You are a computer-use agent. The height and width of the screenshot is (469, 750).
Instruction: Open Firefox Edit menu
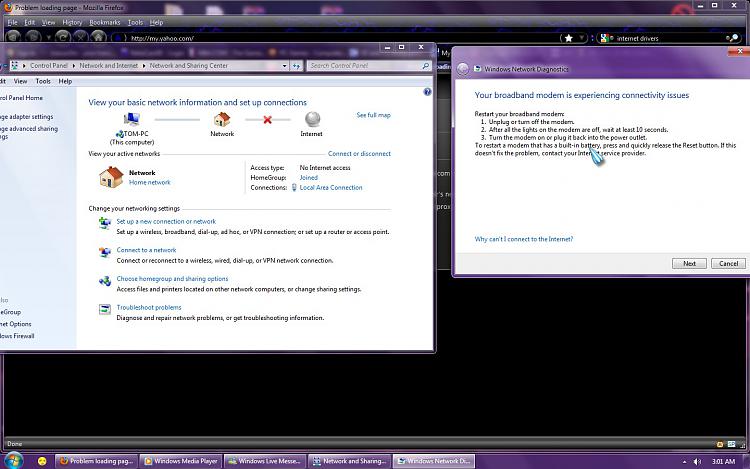30,22
